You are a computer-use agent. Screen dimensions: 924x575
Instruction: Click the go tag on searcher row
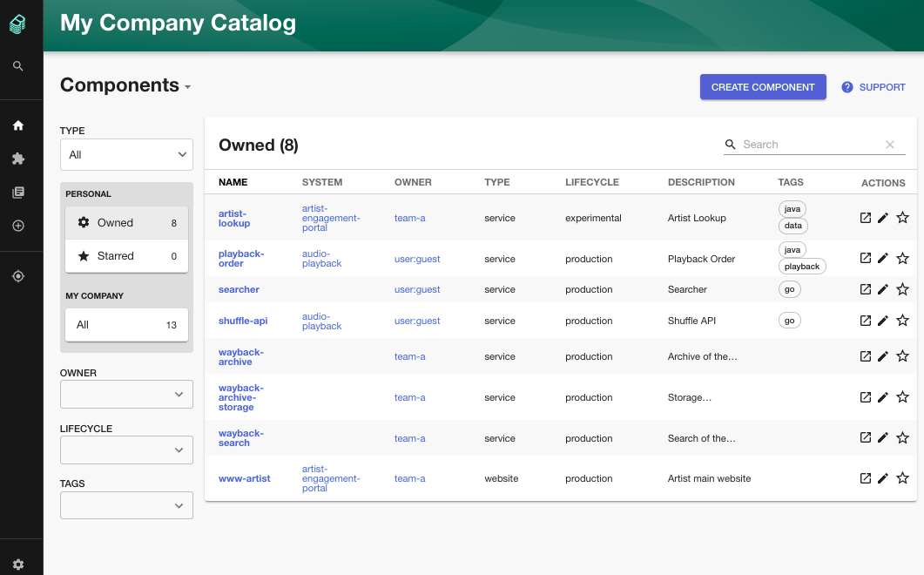(790, 289)
